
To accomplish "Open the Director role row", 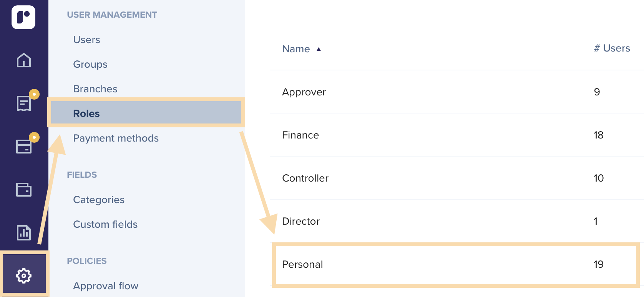I will pyautogui.click(x=456, y=221).
